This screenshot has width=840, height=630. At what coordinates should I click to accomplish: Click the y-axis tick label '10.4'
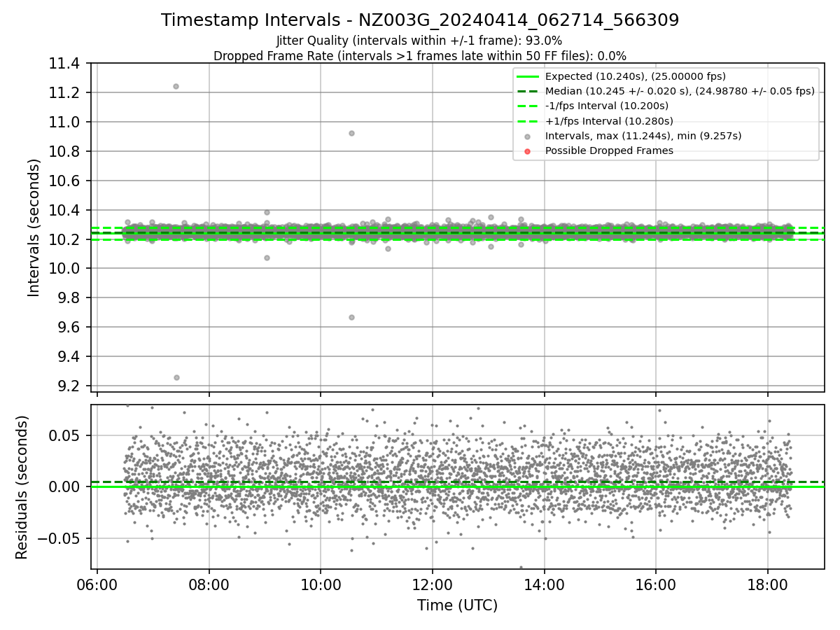(x=66, y=211)
